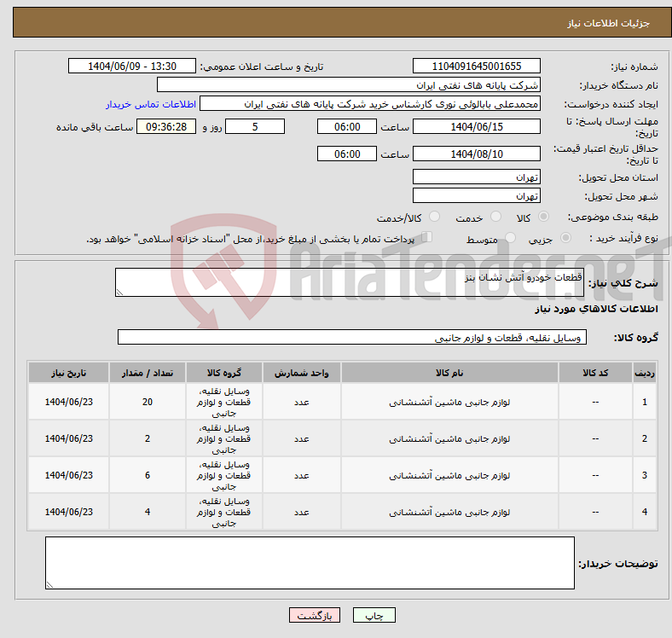Click quantity 20 in row 1

(148, 402)
